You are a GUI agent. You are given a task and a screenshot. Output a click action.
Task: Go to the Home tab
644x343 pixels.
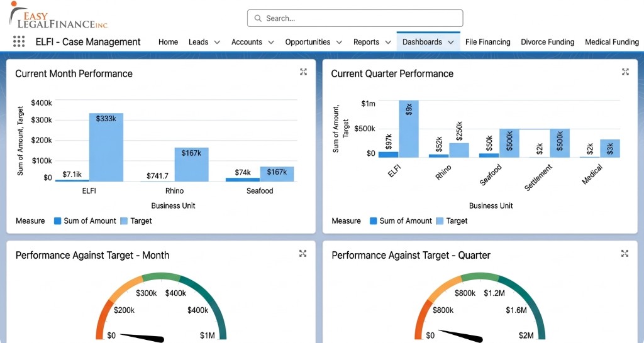[x=169, y=42]
